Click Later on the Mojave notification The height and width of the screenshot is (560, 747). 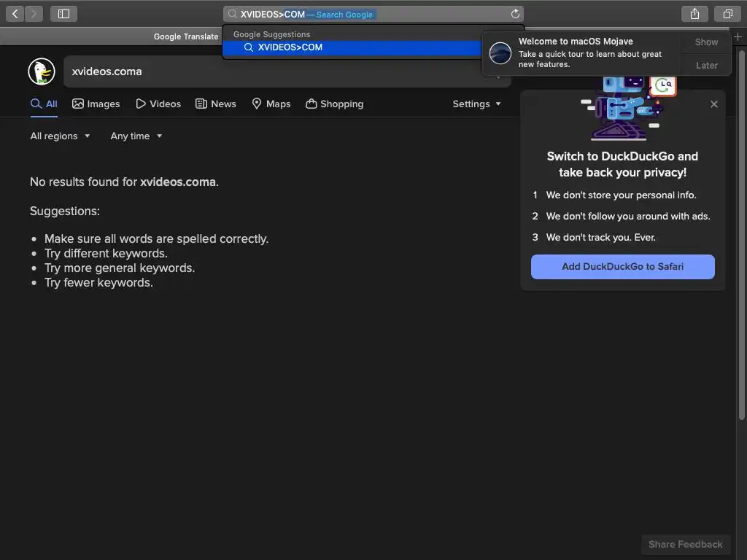pos(706,65)
